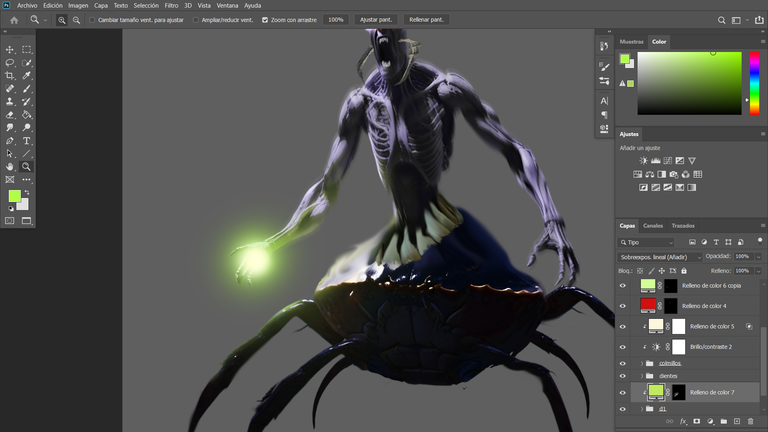Open the Share icon
Viewport: 768px width, 432px height.
pos(759,20)
